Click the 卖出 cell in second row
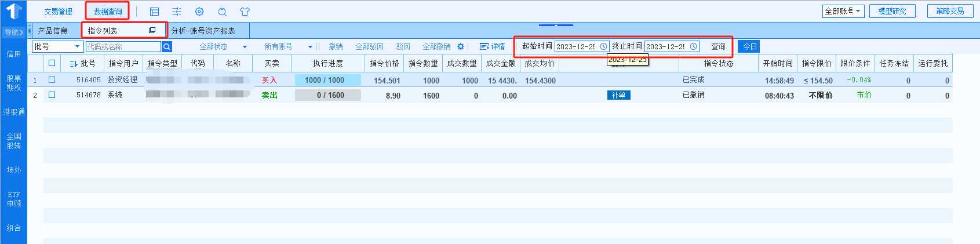 point(269,95)
